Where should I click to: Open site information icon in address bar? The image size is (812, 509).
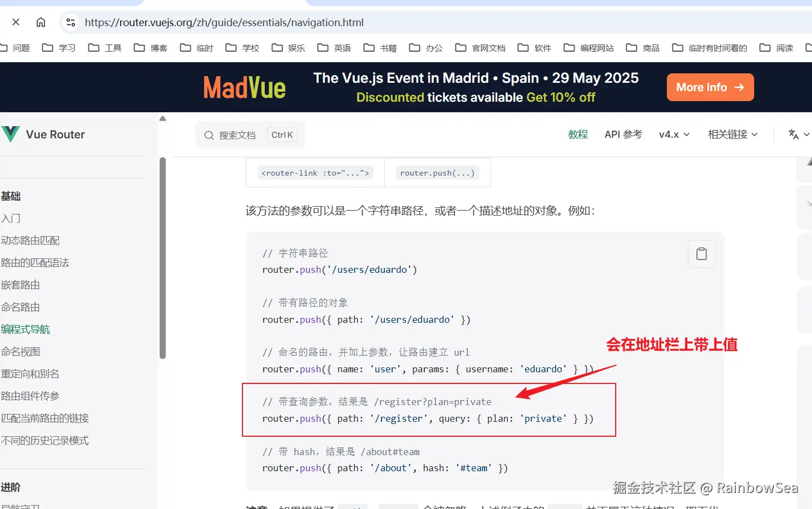(x=71, y=22)
